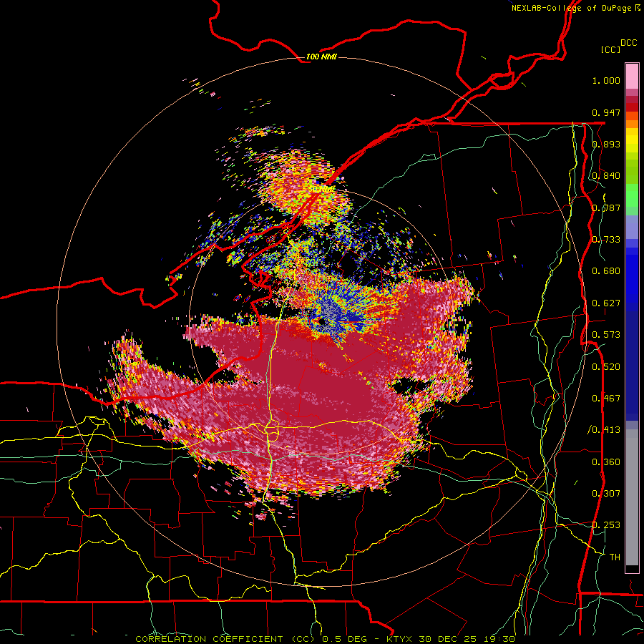644x644 pixels.
Task: Select the 0.520 scale value
Action: 606,366
